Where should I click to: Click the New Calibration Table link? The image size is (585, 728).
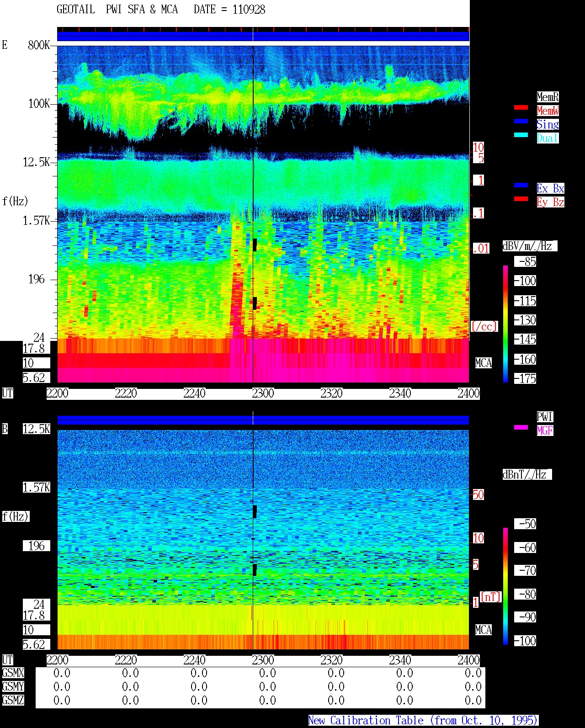pyautogui.click(x=423, y=721)
